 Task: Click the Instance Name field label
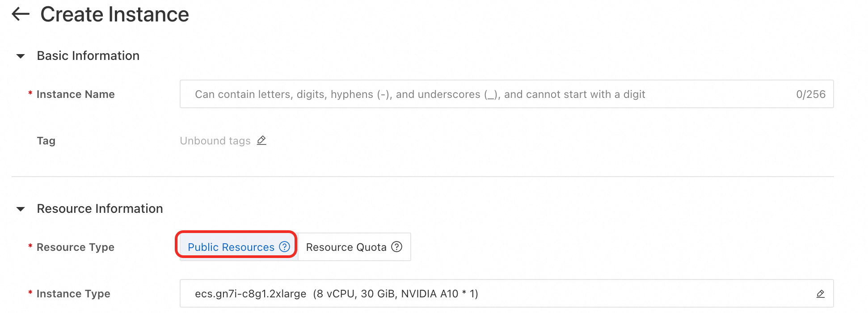[76, 94]
